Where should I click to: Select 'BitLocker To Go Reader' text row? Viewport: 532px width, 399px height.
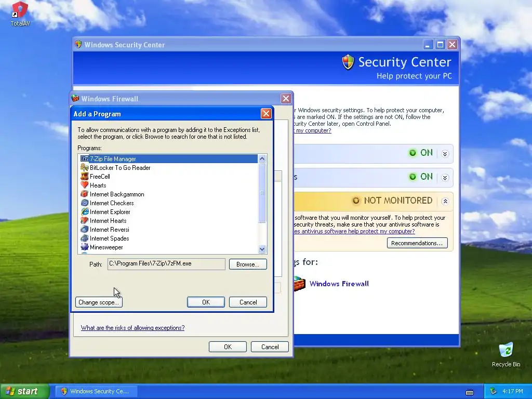(120, 168)
